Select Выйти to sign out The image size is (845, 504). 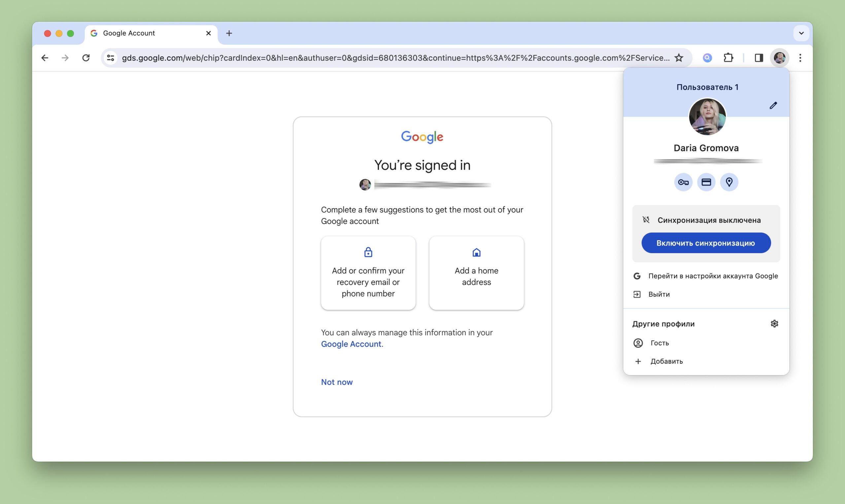click(659, 294)
